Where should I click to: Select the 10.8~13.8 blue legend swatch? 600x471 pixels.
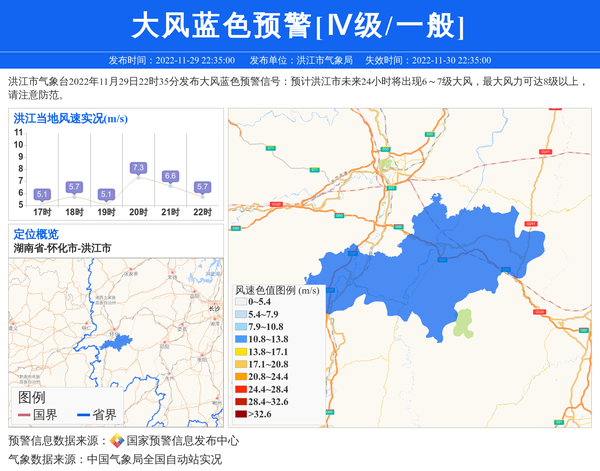coord(241,341)
